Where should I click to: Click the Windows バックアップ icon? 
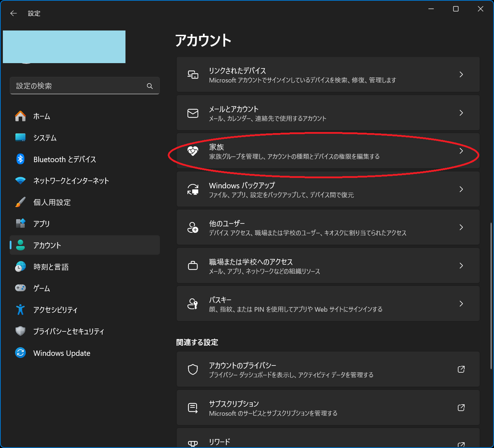(x=193, y=189)
